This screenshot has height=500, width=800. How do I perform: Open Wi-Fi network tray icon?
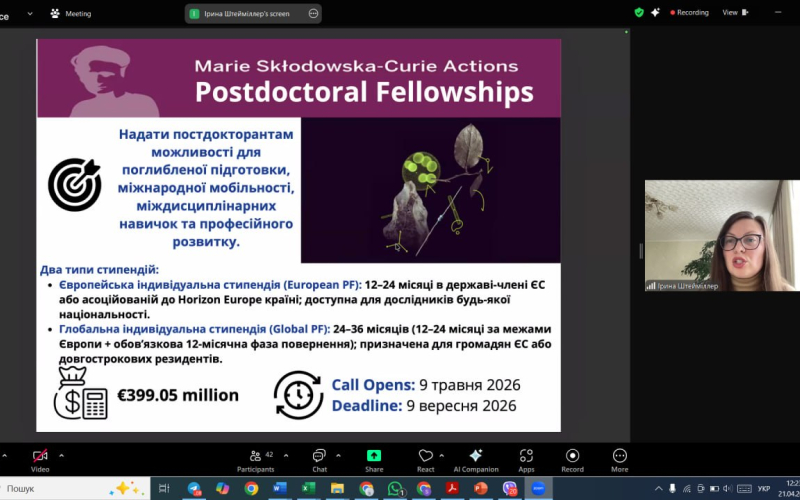[x=687, y=489]
